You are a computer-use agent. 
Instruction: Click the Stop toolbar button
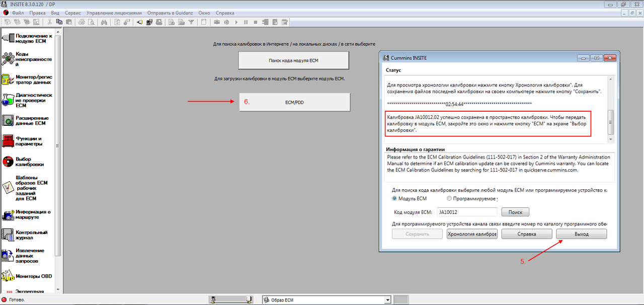pyautogui.click(x=256, y=22)
